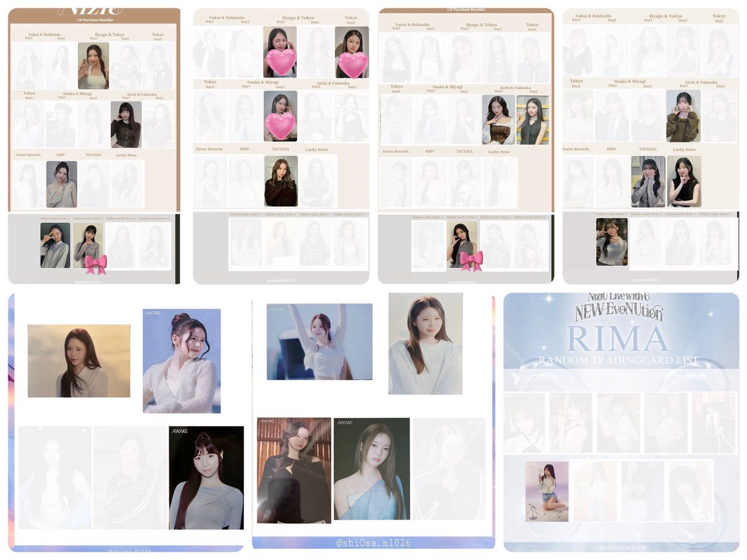747x560 pixels.
Task: Click 'Lucky Draw' label in second template
Action: (316, 149)
